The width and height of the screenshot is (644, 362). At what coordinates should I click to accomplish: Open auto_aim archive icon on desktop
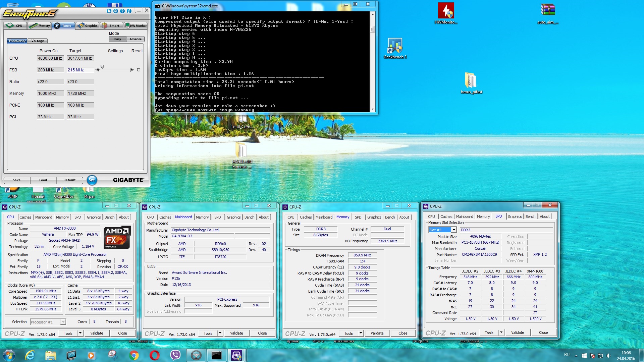[548, 13]
